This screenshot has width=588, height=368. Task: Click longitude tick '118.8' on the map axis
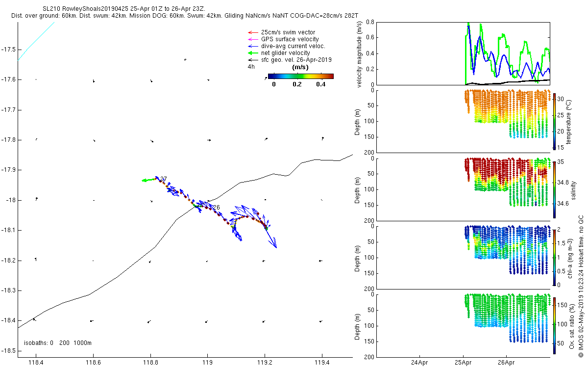click(150, 363)
